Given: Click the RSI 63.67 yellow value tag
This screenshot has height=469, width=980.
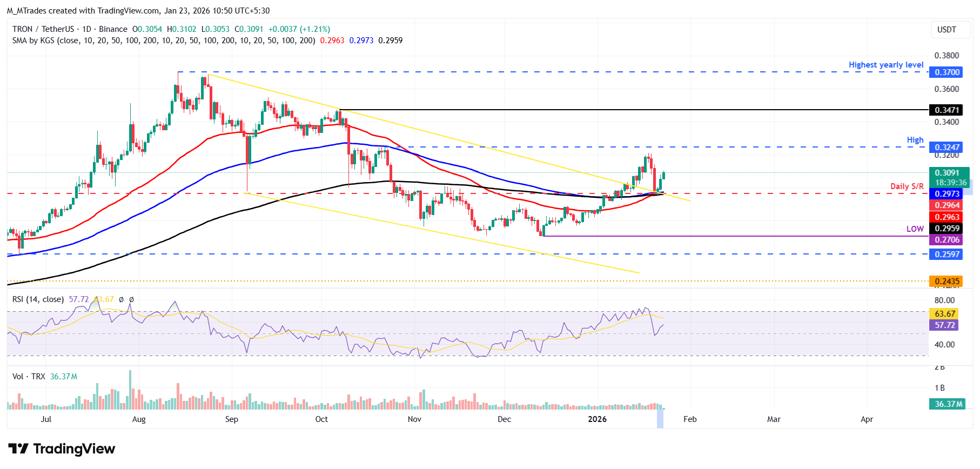Looking at the screenshot, I should [x=944, y=313].
